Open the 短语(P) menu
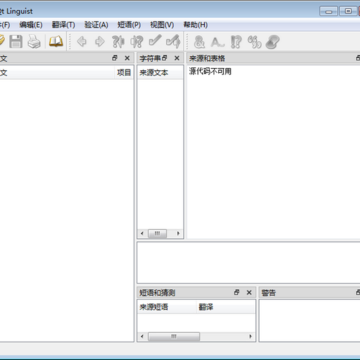This screenshot has height=360, width=360. click(129, 25)
